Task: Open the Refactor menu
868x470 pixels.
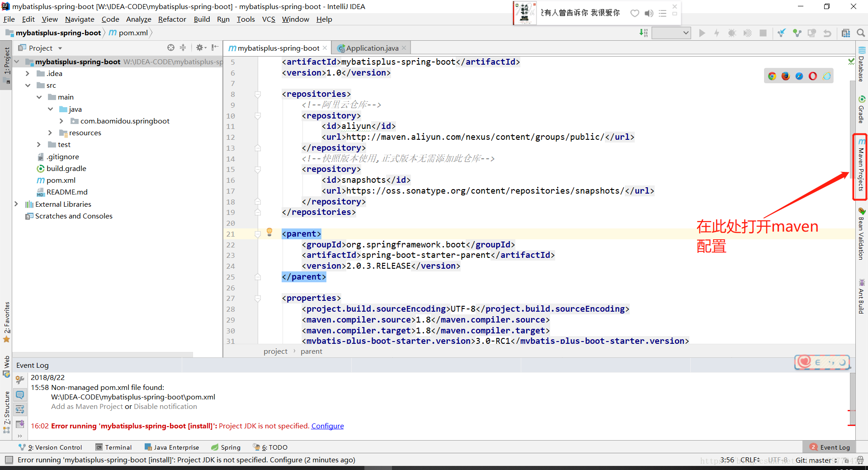Action: pyautogui.click(x=172, y=19)
